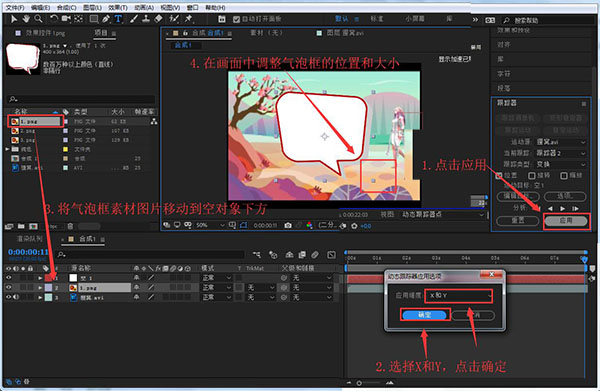This screenshot has width=600, height=391.
Task: Open the X和Y dimension dropdown
Action: pyautogui.click(x=458, y=295)
